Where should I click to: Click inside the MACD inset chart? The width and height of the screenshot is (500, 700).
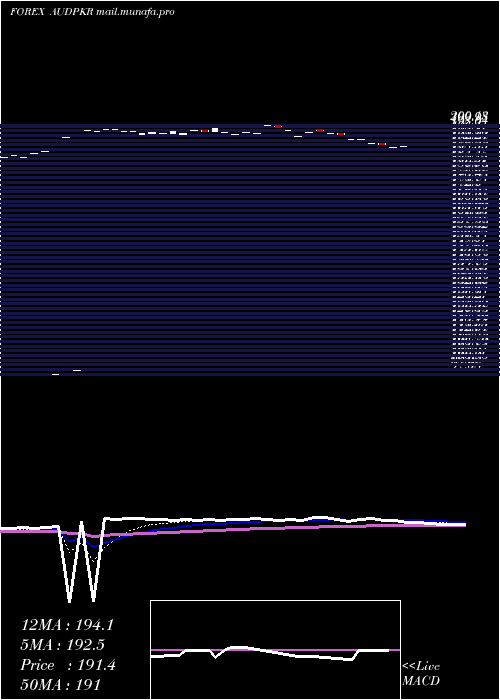(x=275, y=650)
